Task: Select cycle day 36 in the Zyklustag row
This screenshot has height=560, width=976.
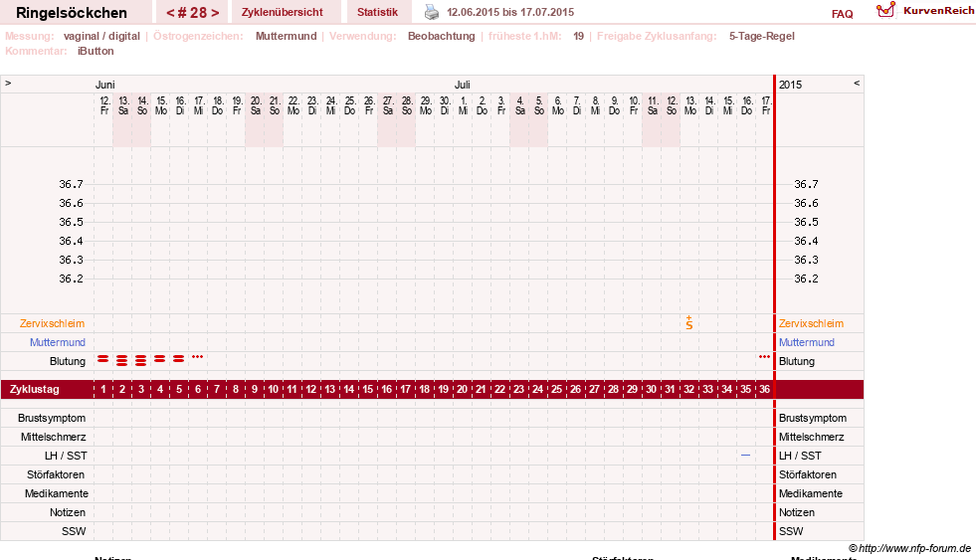Action: click(764, 389)
